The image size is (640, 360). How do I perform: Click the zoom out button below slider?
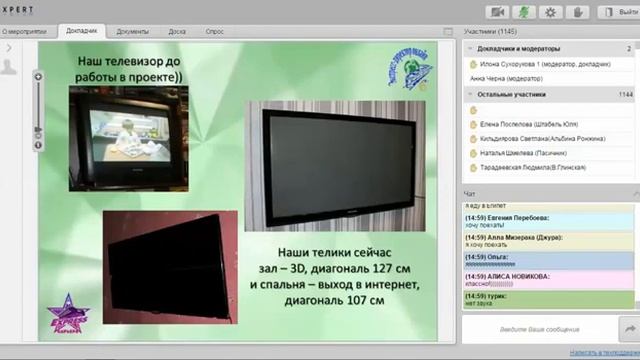pyautogui.click(x=38, y=145)
